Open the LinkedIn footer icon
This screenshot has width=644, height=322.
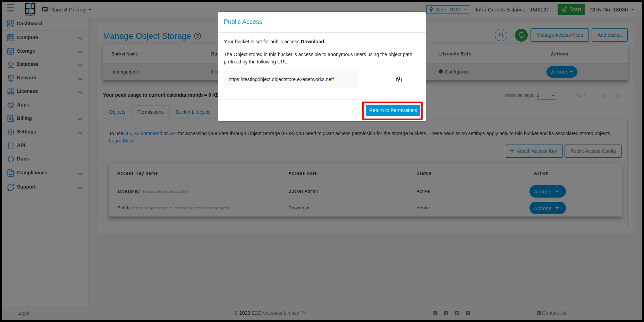coord(435,313)
